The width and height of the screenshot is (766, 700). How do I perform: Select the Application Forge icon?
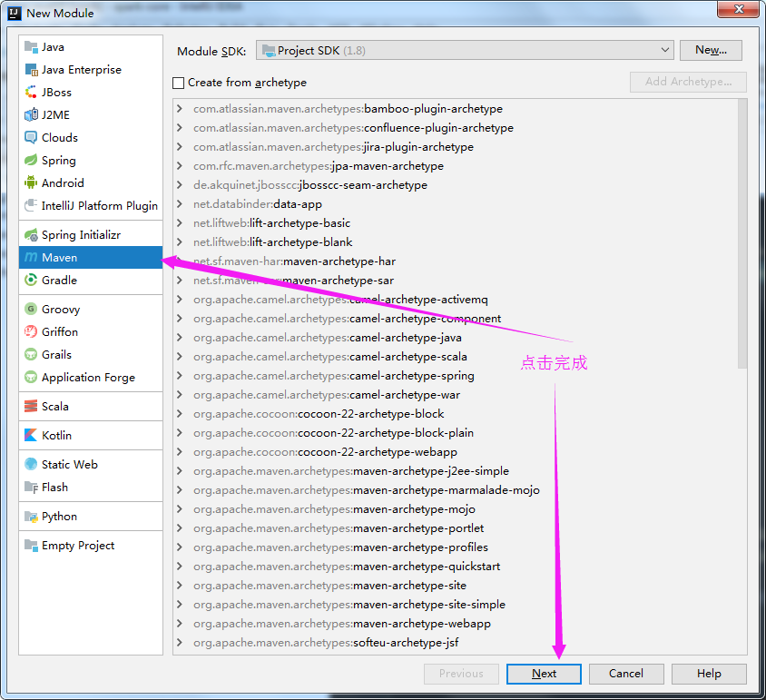pos(31,378)
